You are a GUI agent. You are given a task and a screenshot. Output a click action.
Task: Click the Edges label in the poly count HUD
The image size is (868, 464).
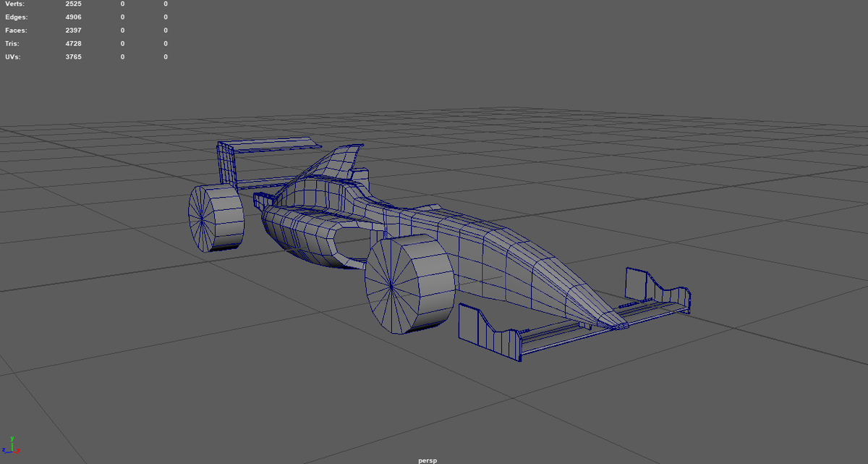coord(16,17)
